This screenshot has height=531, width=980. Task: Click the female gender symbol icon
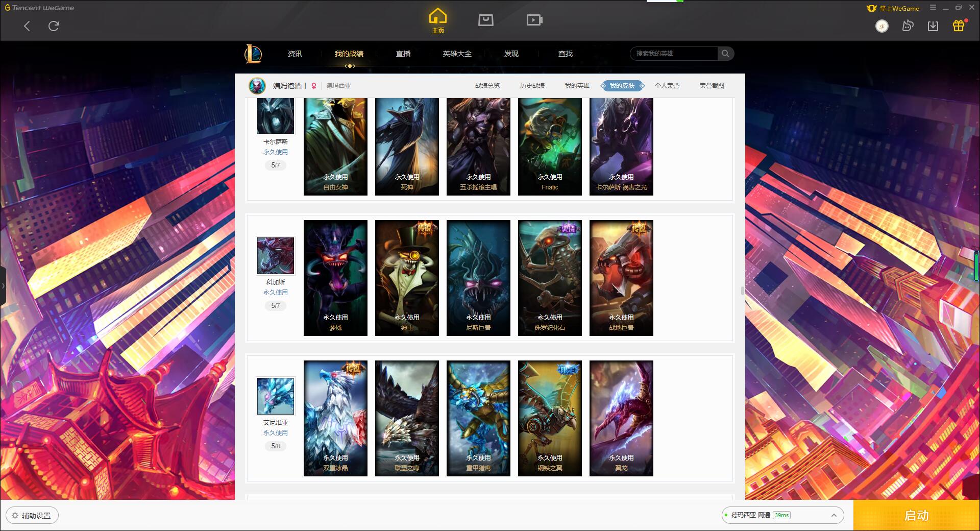point(314,86)
